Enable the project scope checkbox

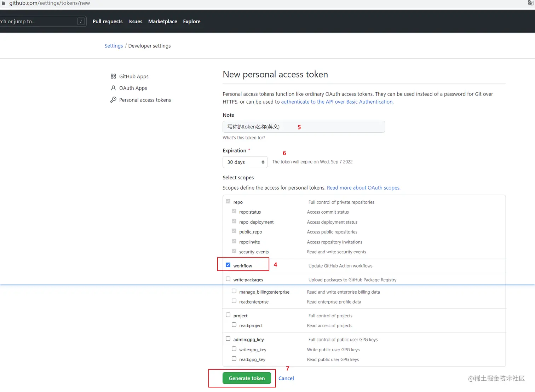click(x=228, y=315)
